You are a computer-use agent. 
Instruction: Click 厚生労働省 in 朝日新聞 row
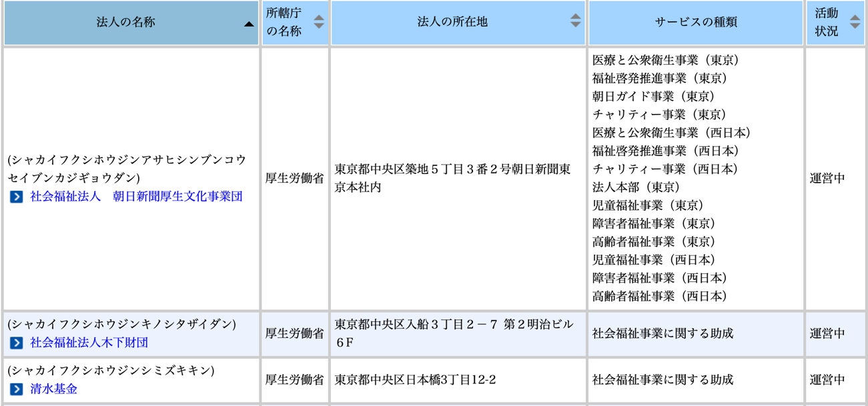click(295, 179)
